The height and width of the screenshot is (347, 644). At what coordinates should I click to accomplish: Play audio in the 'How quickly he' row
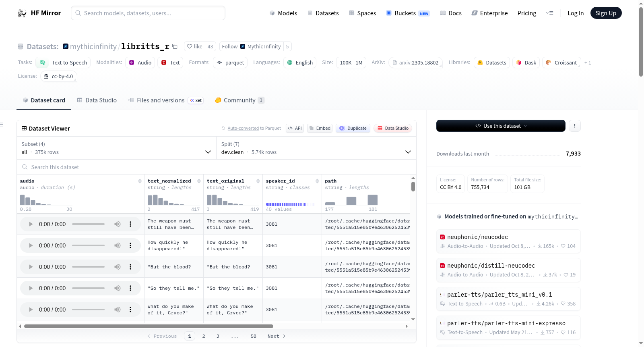click(x=31, y=245)
